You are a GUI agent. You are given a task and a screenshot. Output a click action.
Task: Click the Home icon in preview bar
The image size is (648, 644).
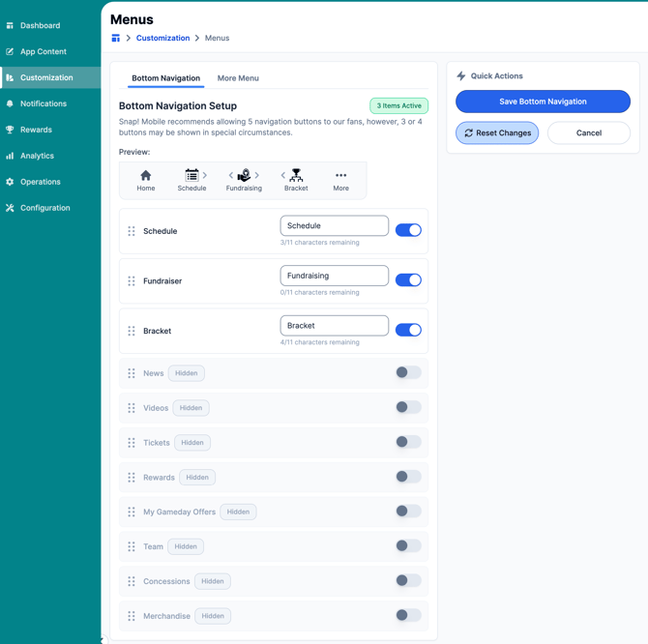(x=145, y=176)
